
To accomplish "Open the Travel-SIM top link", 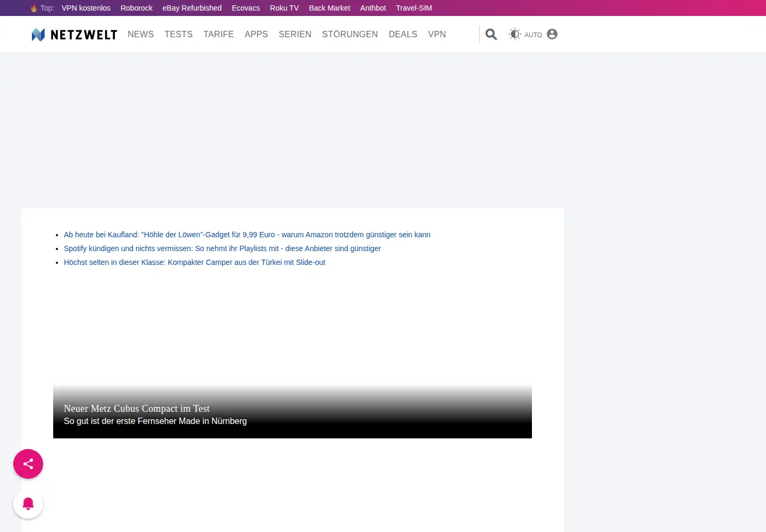I will (414, 8).
